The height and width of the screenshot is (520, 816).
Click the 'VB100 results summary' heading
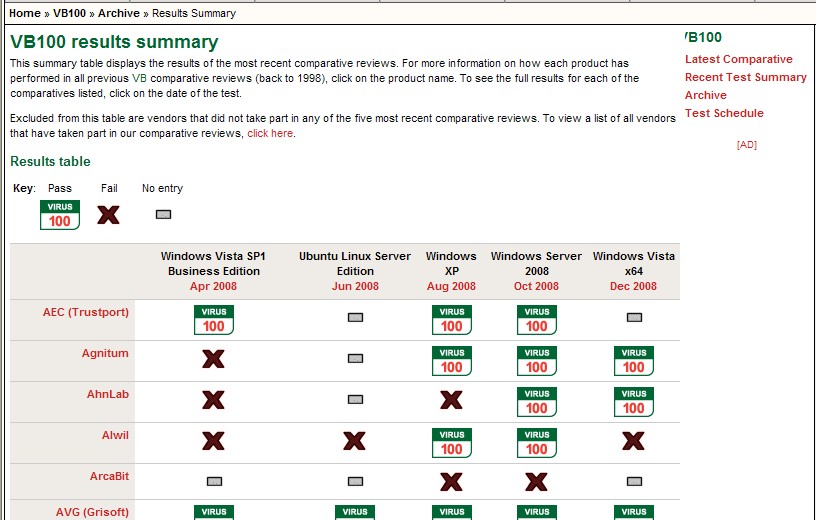click(x=114, y=42)
